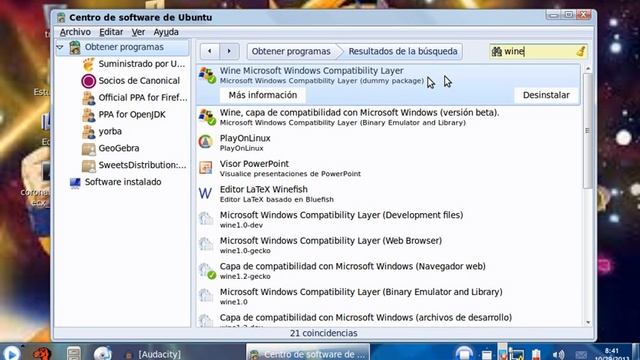Click the Software instalado computer icon
The height and width of the screenshot is (360, 640).
pyautogui.click(x=75, y=182)
